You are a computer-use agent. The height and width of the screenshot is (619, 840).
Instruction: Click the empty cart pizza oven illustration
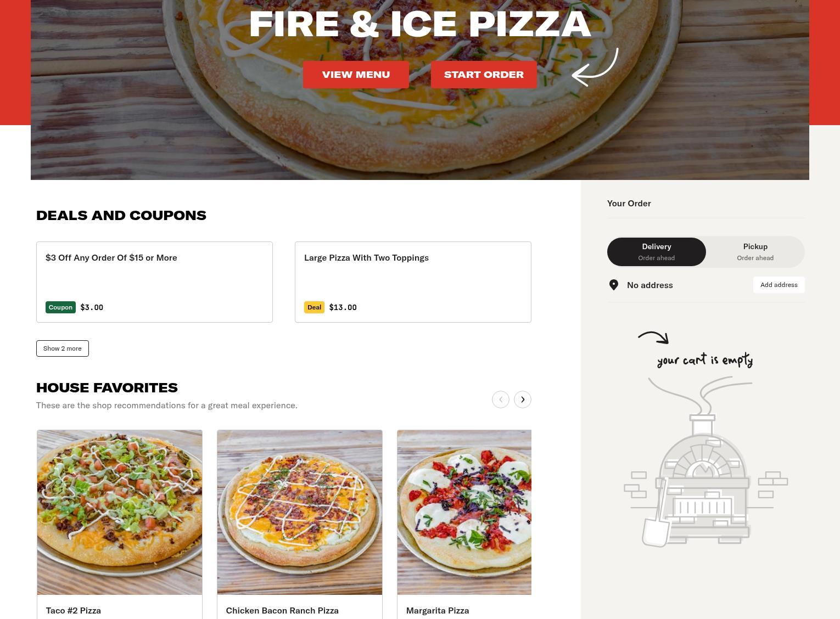[x=705, y=462]
